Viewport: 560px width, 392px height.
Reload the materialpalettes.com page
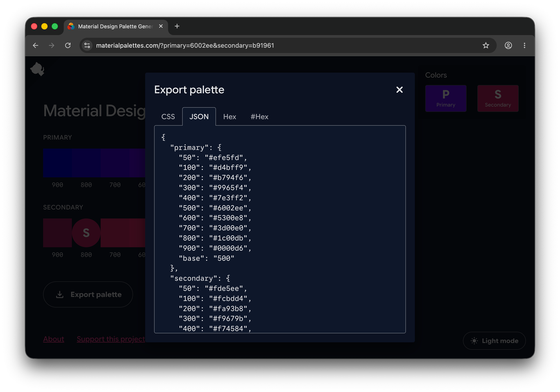(68, 46)
